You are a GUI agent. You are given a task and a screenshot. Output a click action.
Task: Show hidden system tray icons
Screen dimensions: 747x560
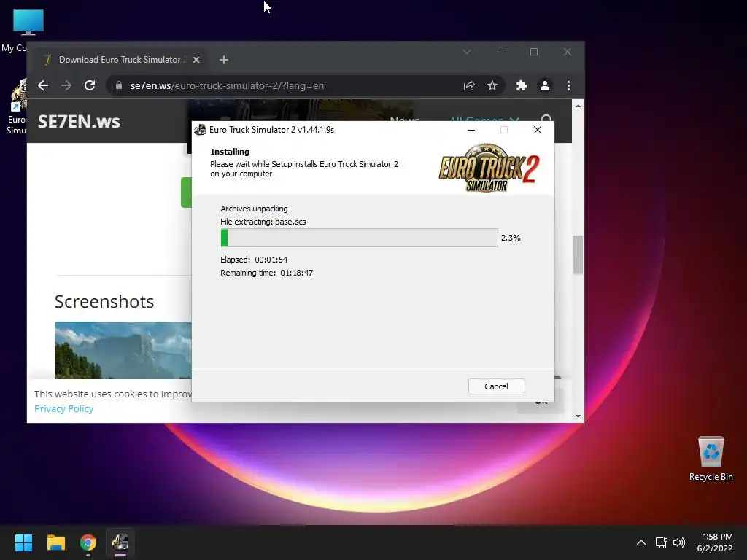(x=641, y=542)
